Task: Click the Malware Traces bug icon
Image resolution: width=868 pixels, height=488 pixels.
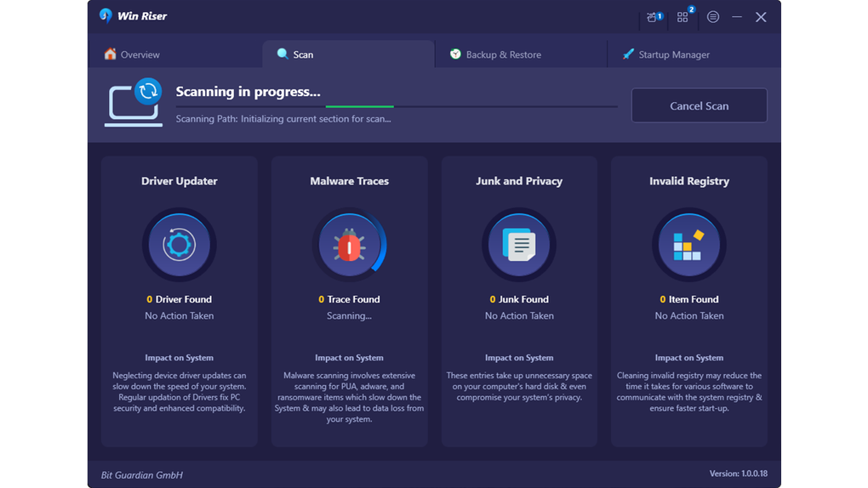Action: (349, 245)
